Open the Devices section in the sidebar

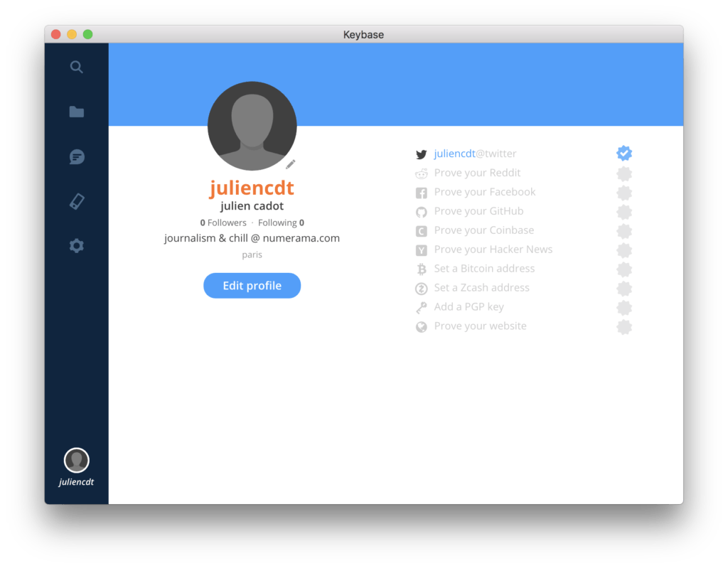pyautogui.click(x=76, y=201)
